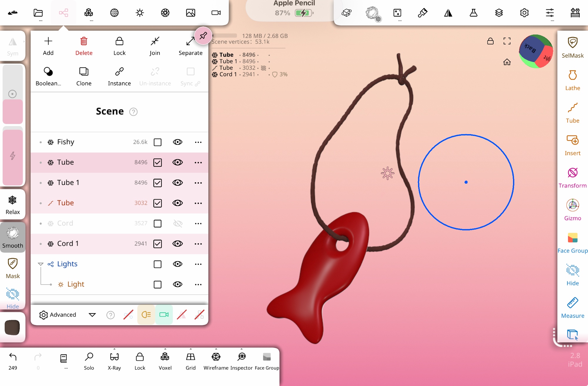Hide the Cord 1 object

pos(178,244)
